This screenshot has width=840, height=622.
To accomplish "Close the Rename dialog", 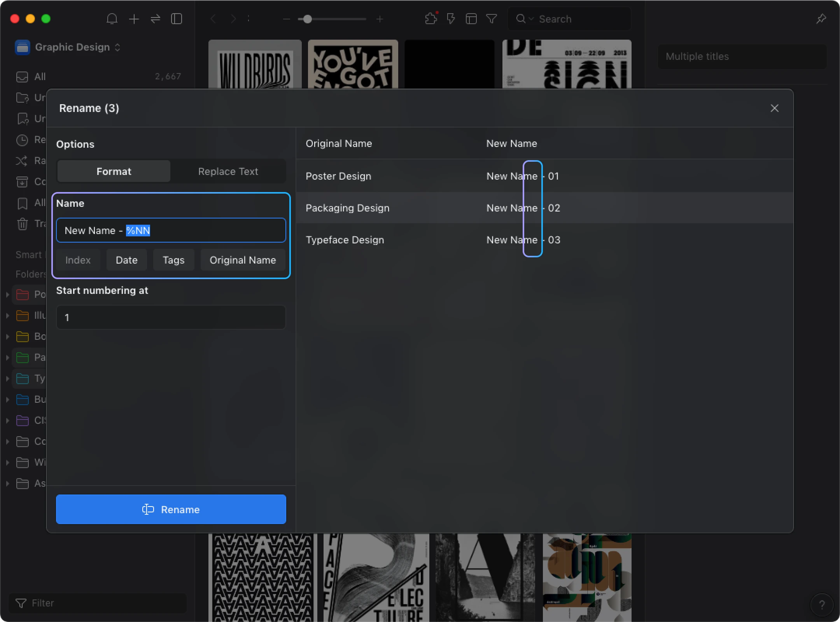I will pos(774,108).
